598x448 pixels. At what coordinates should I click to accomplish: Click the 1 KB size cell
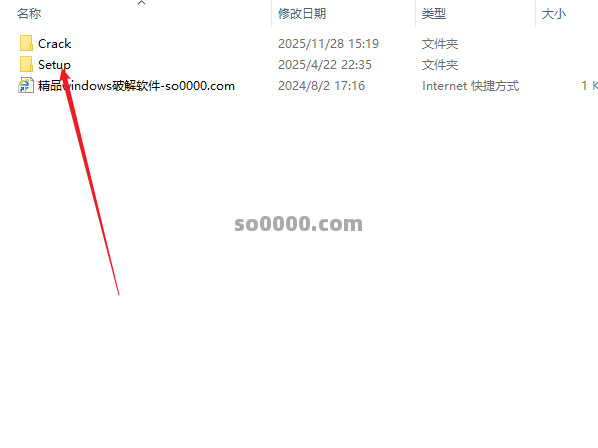point(589,86)
